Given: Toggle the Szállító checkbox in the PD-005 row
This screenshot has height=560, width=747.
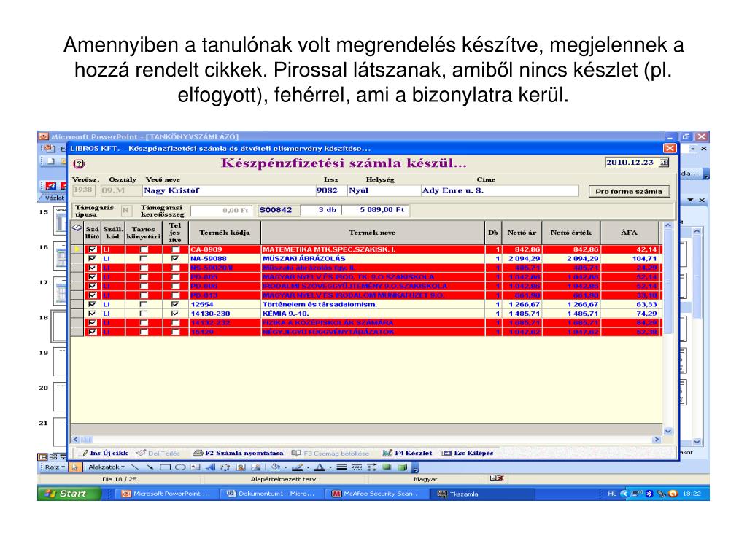Looking at the screenshot, I should point(93,277).
